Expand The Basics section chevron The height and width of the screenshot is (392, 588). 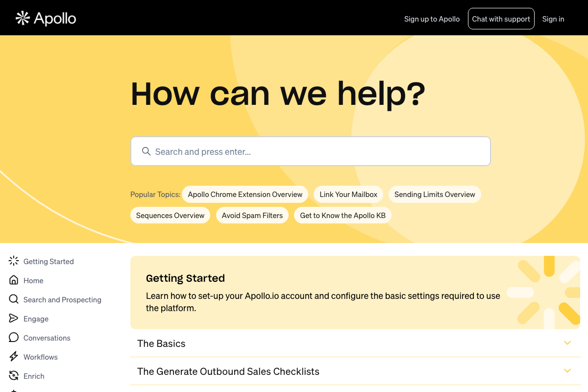(x=567, y=343)
